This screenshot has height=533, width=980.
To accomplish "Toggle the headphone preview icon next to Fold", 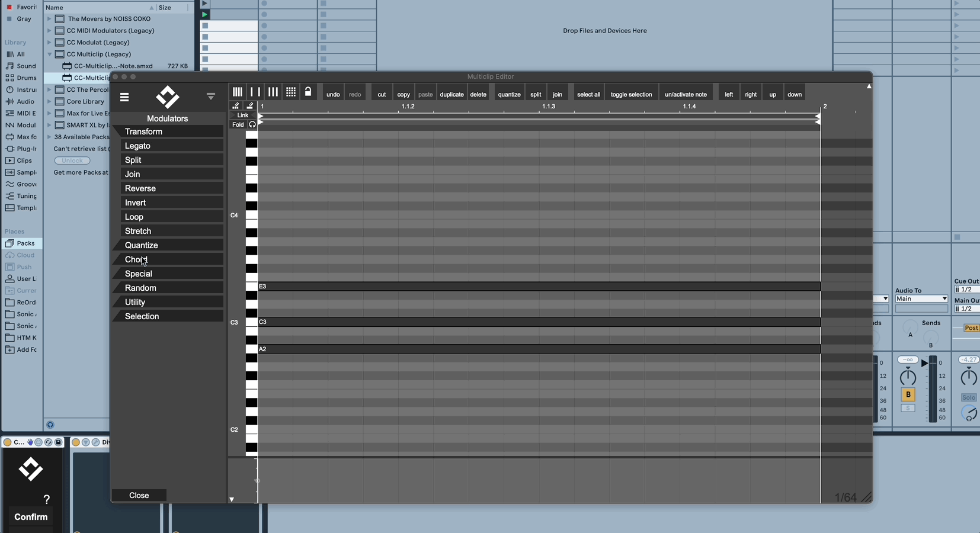I will coord(252,124).
